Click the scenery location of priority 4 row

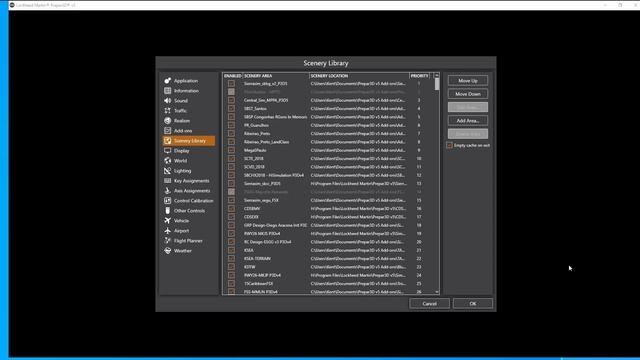[x=358, y=109]
